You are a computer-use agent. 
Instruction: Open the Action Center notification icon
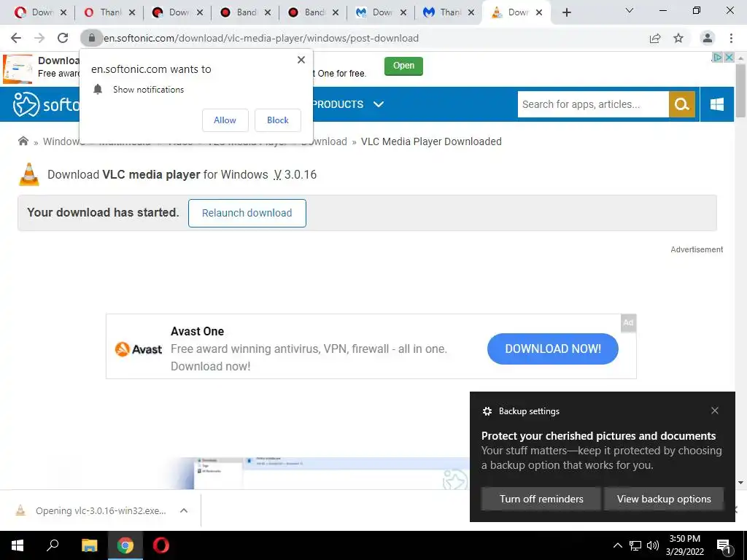(x=724, y=545)
